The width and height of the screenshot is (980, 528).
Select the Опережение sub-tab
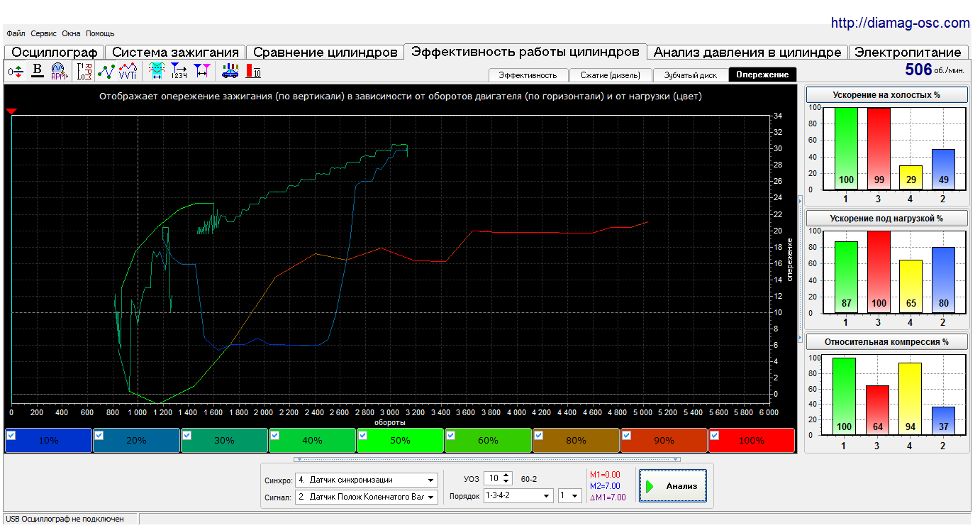(762, 75)
